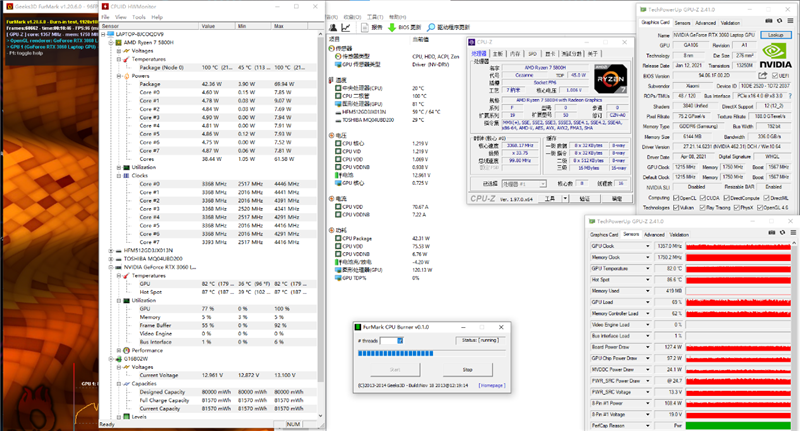Image resolution: width=800 pixels, height=431 pixels.
Task: Toggle DirectML checkbox in GPU-Z
Action: point(765,198)
